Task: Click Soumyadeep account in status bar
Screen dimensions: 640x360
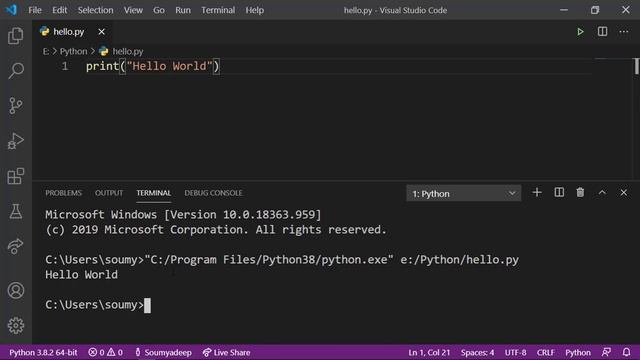Action: [x=163, y=352]
